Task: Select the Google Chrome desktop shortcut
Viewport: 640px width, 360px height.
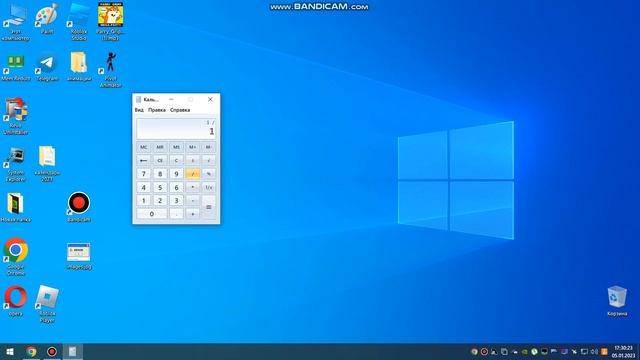Action: point(16,257)
